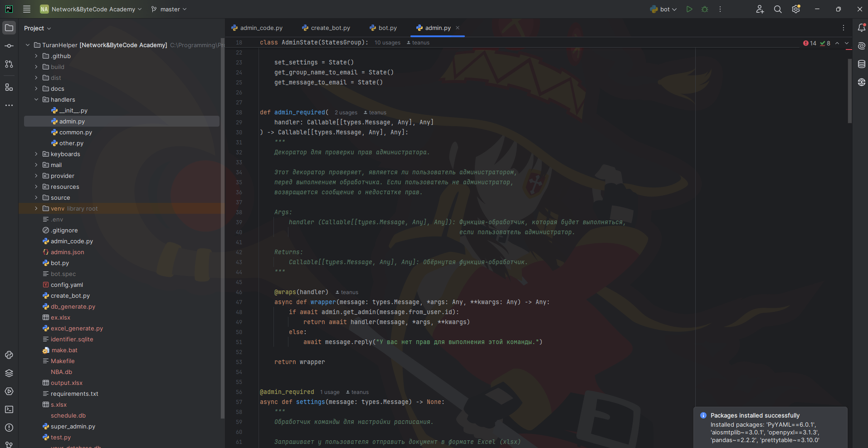This screenshot has height=448, width=868.
Task: Expand the keyboards folder
Action: point(36,154)
